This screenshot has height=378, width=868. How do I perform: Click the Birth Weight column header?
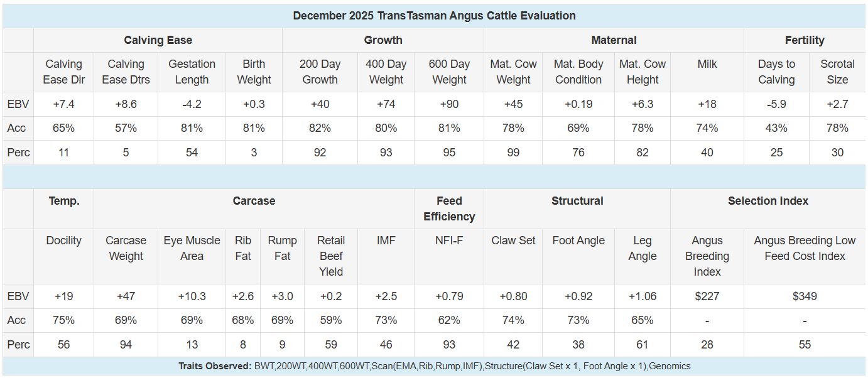tap(254, 72)
